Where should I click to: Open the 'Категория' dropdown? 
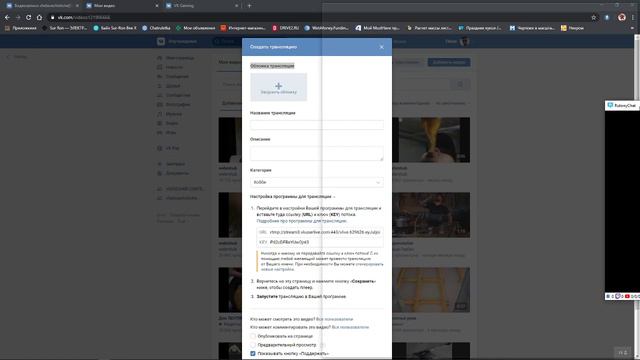point(317,182)
